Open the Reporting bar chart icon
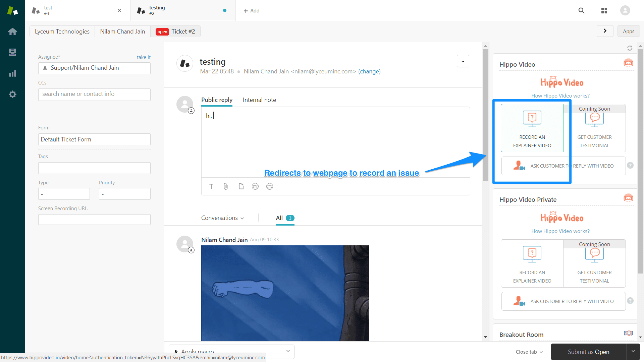 (12, 73)
